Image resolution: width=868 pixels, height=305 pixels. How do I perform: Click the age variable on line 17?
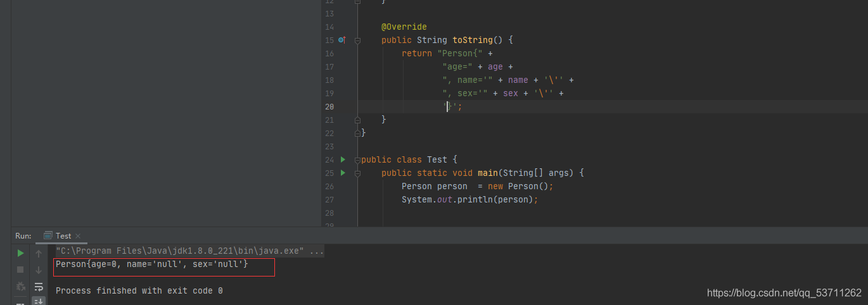coord(495,66)
